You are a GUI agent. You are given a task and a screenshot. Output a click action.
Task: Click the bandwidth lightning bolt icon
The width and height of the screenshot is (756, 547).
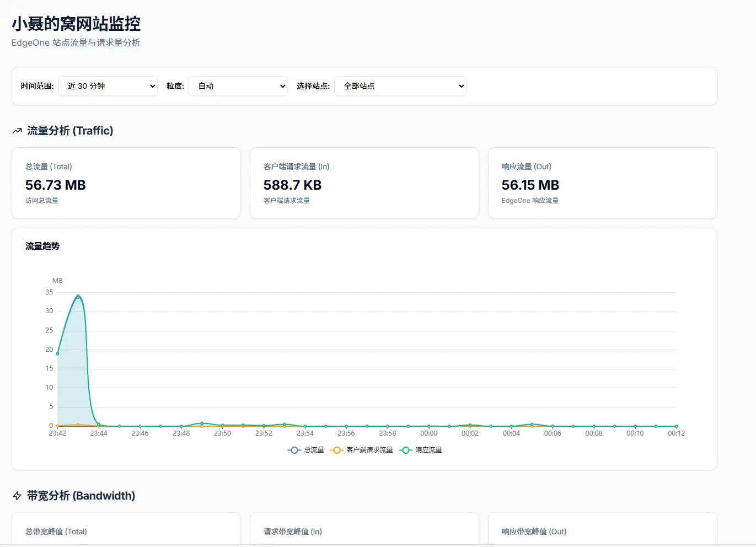17,496
